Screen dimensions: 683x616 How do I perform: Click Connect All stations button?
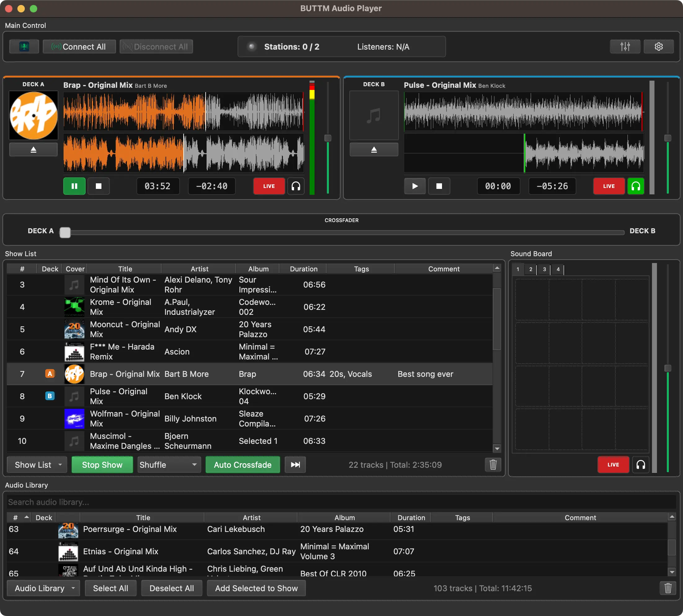coord(79,46)
